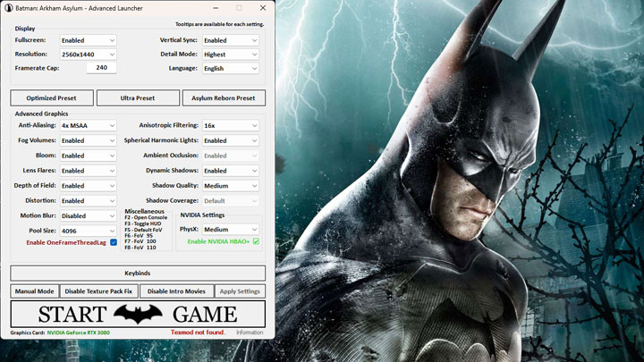Open the PhysX dropdown
The image size is (644, 362).
[x=231, y=229]
